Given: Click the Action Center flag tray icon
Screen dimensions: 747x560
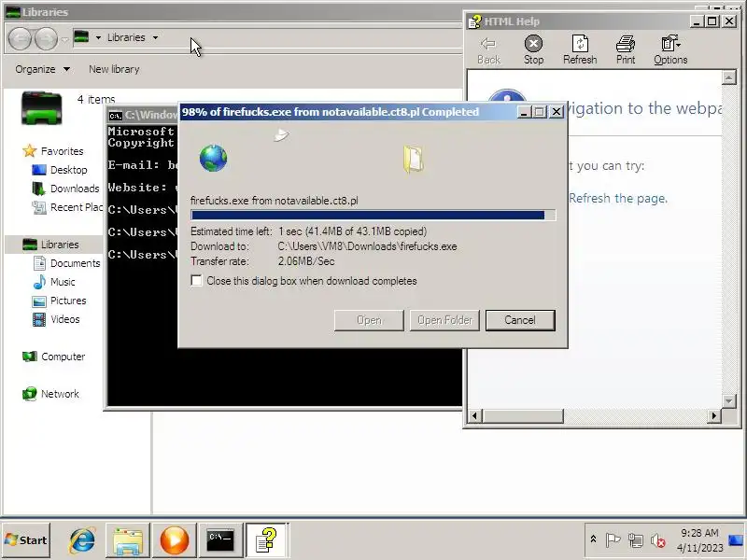Looking at the screenshot, I should click(x=613, y=540).
